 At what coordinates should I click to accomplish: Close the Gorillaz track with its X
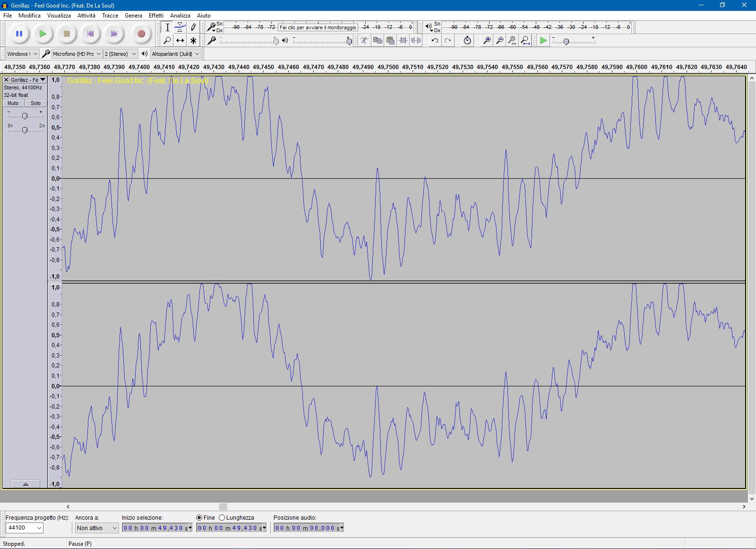(x=6, y=80)
